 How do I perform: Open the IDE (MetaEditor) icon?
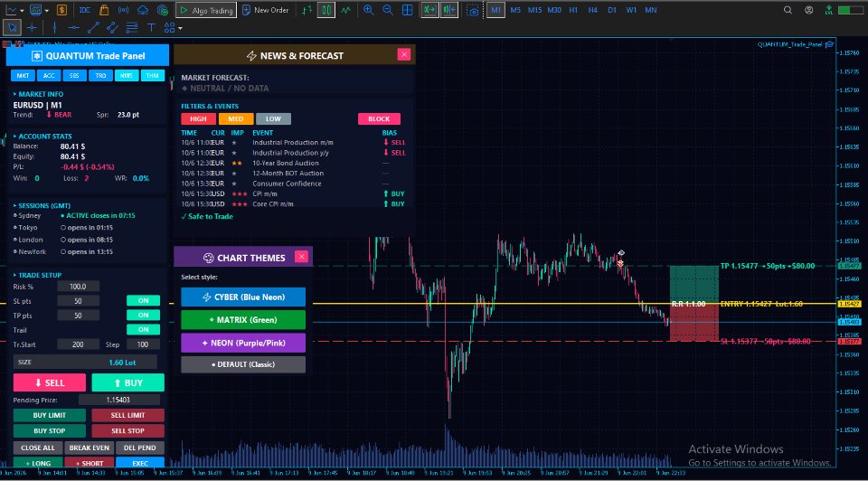85,10
